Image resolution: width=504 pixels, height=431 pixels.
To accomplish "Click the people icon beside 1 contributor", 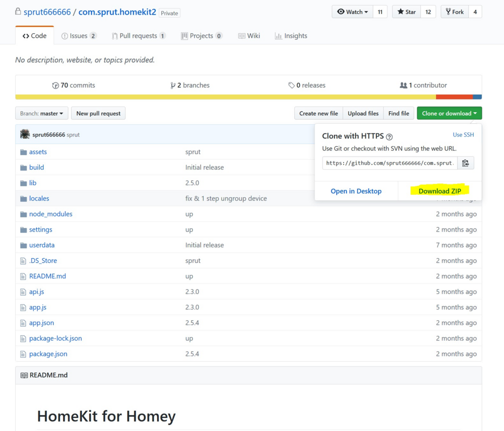I will (403, 85).
